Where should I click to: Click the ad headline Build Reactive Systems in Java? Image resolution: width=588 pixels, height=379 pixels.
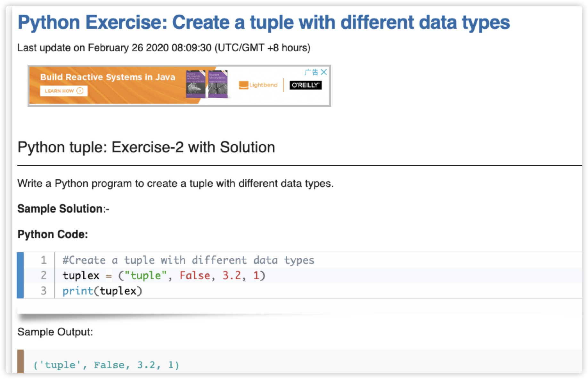[x=108, y=77]
